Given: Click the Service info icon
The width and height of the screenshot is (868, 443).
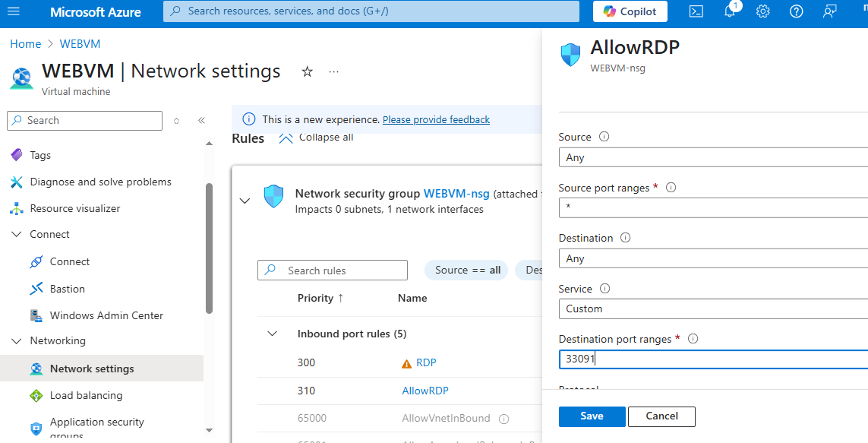Looking at the screenshot, I should [605, 289].
